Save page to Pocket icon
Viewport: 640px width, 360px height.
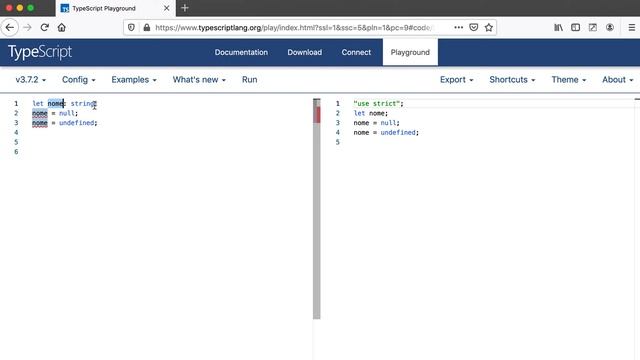[473, 27]
